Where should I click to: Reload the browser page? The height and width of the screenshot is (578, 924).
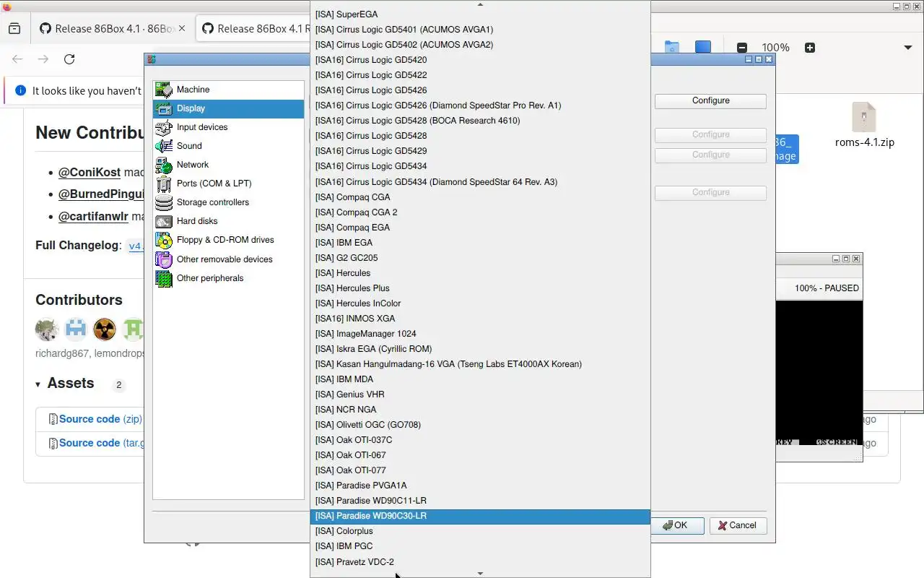(x=69, y=59)
